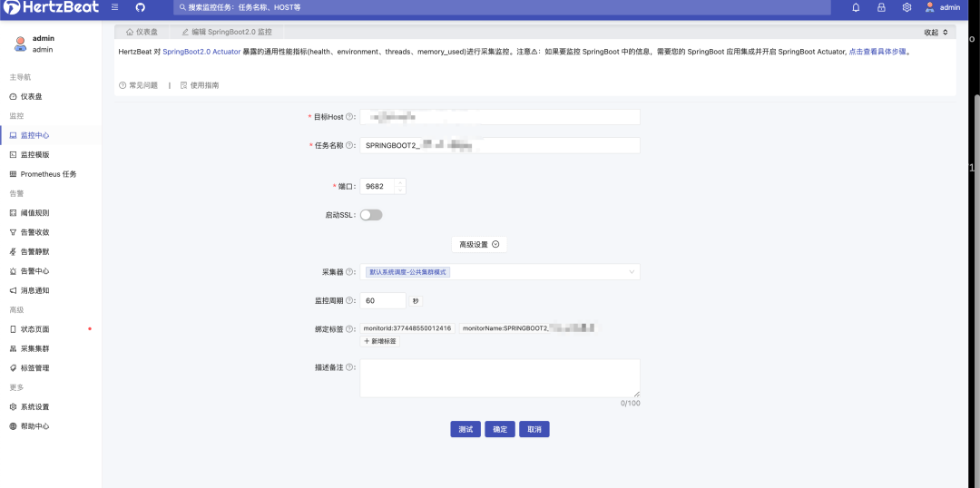The image size is (980, 488).
Task: Show the help tooltip for 任务名称
Action: 349,145
